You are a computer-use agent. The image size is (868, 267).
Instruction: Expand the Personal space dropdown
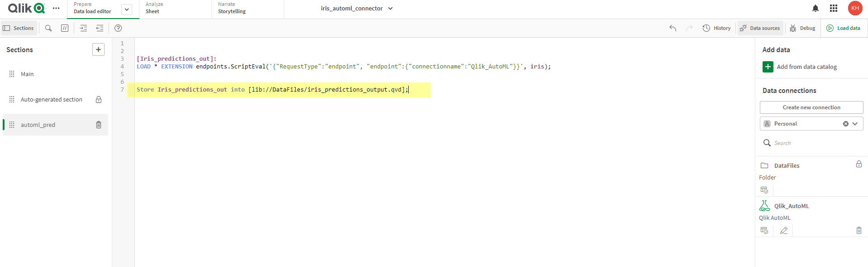coord(855,124)
